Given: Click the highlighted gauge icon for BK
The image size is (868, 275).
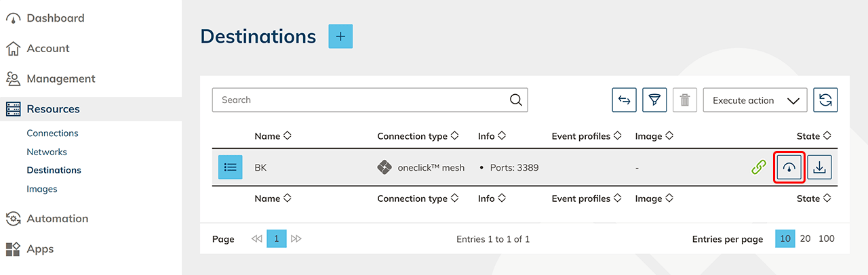Looking at the screenshot, I should click(789, 167).
